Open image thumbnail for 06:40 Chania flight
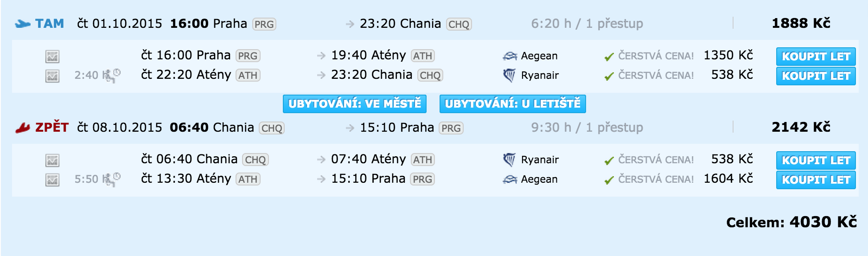 (x=52, y=160)
